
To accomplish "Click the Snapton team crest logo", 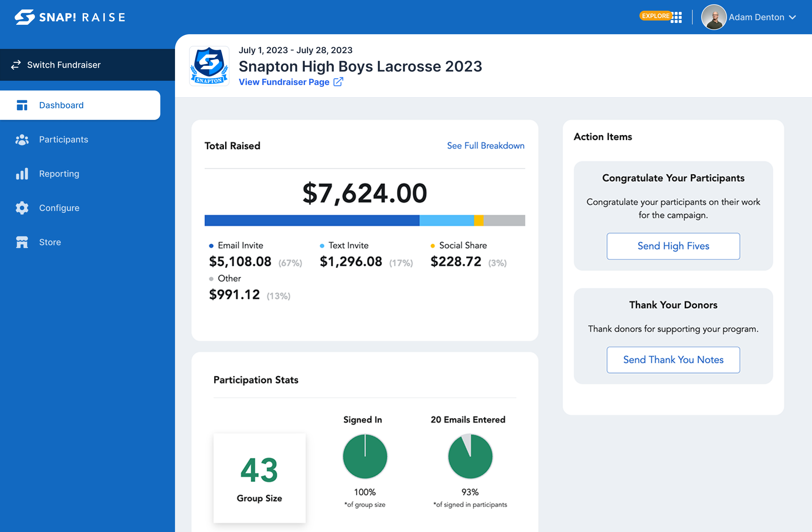I will pos(209,65).
